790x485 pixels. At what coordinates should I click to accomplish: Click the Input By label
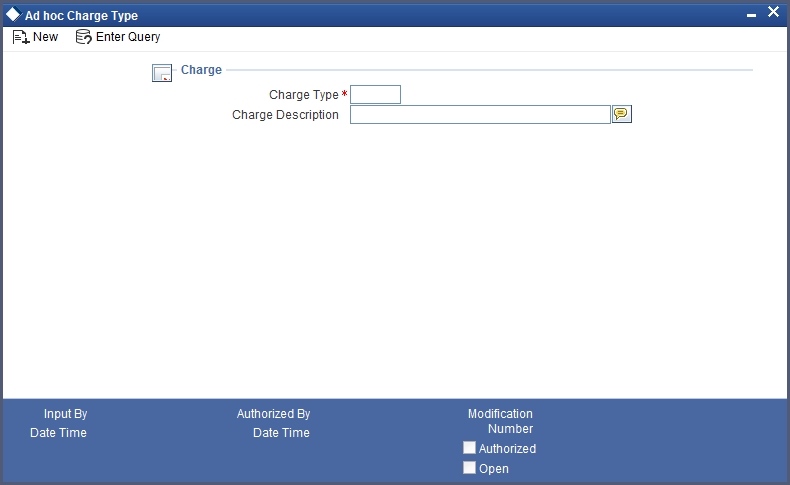pyautogui.click(x=65, y=413)
